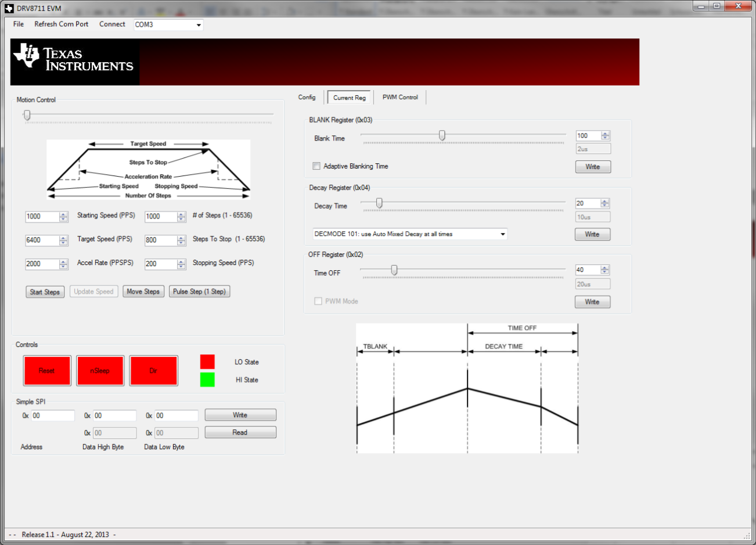Click the Decay Time '10us' readout
756x545 pixels.
click(x=593, y=217)
